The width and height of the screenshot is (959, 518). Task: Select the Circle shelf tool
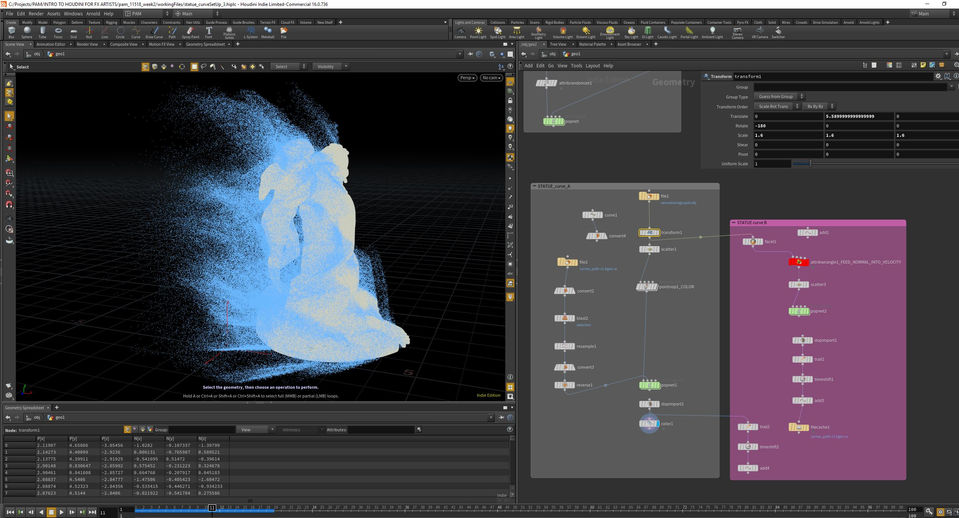[120, 32]
